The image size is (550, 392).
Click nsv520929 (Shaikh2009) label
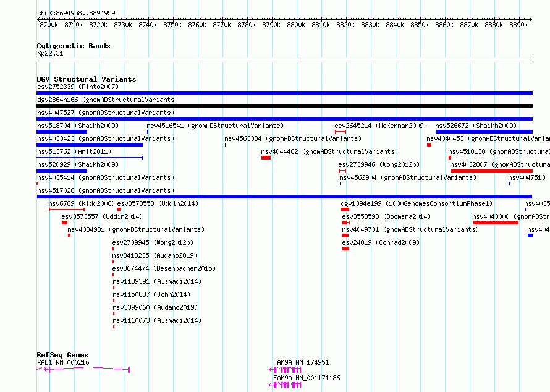[x=78, y=164]
